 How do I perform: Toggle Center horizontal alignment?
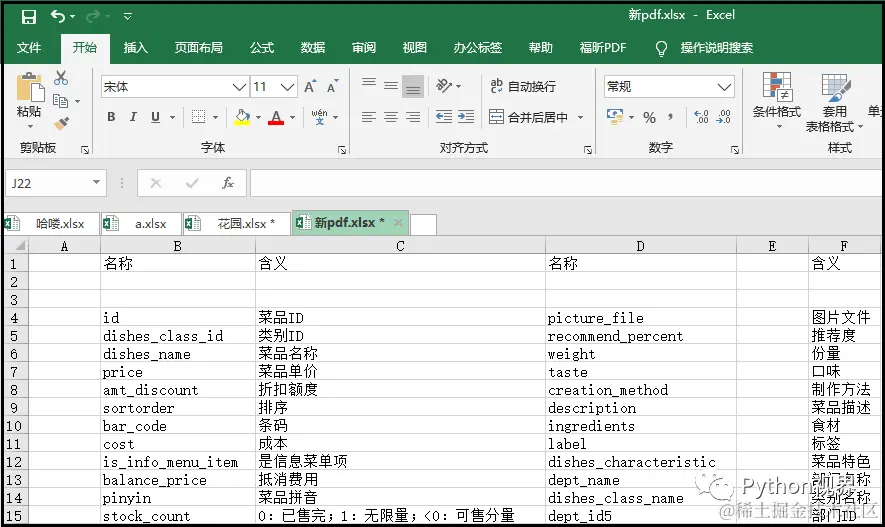[391, 117]
